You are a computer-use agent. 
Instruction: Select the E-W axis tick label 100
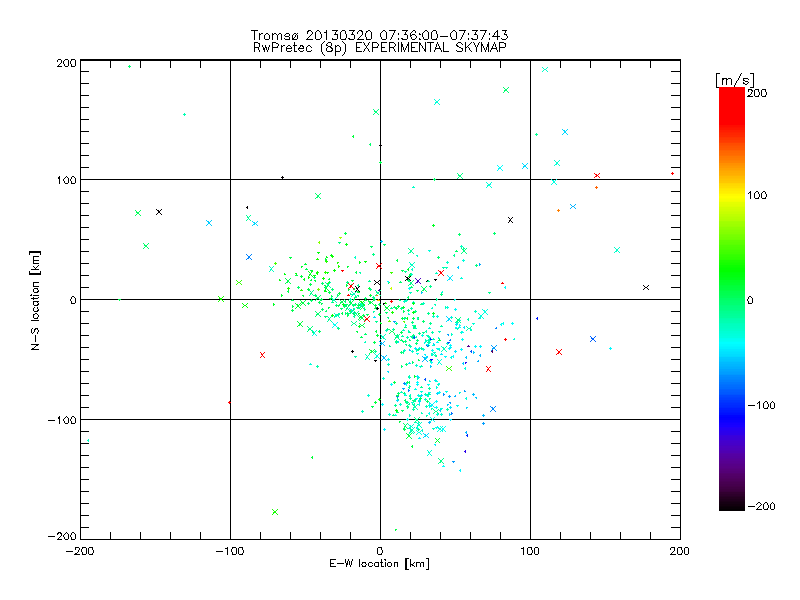[530, 551]
